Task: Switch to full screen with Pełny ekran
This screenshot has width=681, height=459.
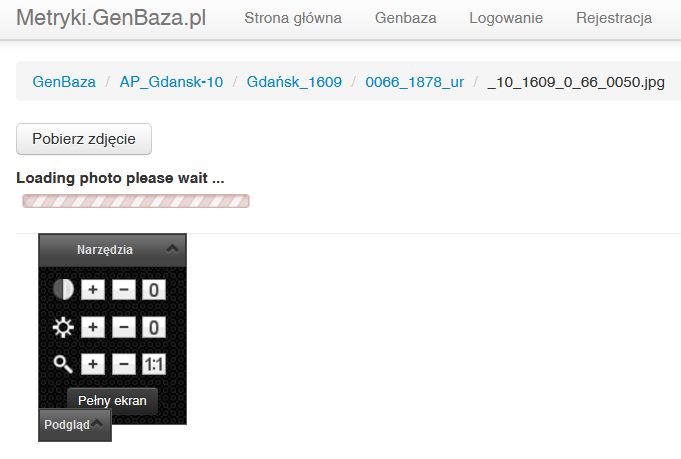Action: point(112,400)
